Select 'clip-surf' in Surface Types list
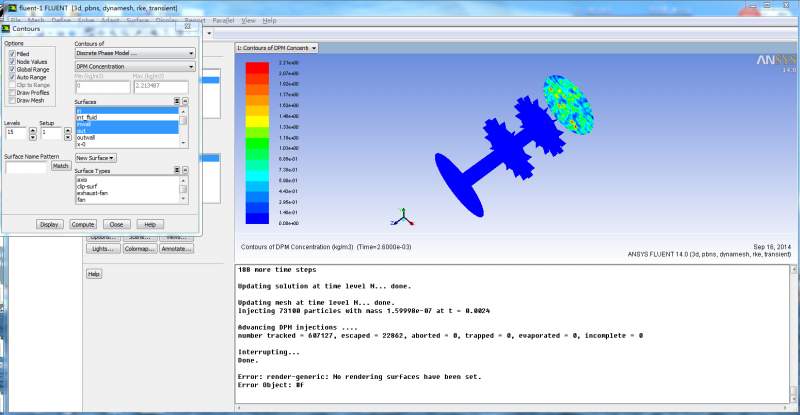 [127, 186]
